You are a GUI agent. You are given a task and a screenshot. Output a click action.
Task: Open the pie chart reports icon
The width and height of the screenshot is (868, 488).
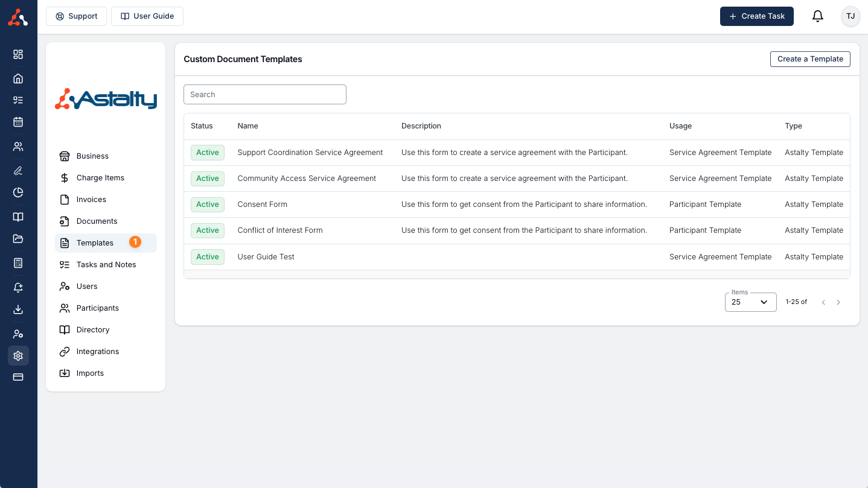point(18,192)
